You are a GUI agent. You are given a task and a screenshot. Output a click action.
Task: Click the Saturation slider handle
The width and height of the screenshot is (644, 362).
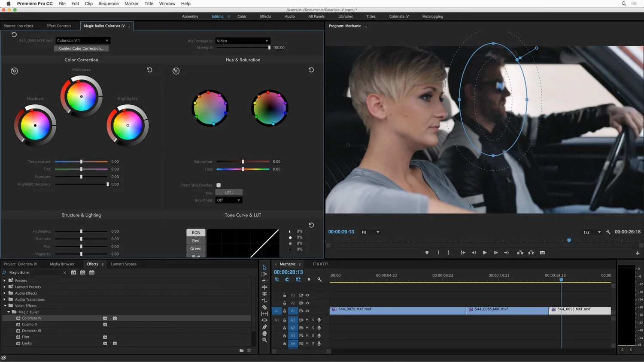243,162
